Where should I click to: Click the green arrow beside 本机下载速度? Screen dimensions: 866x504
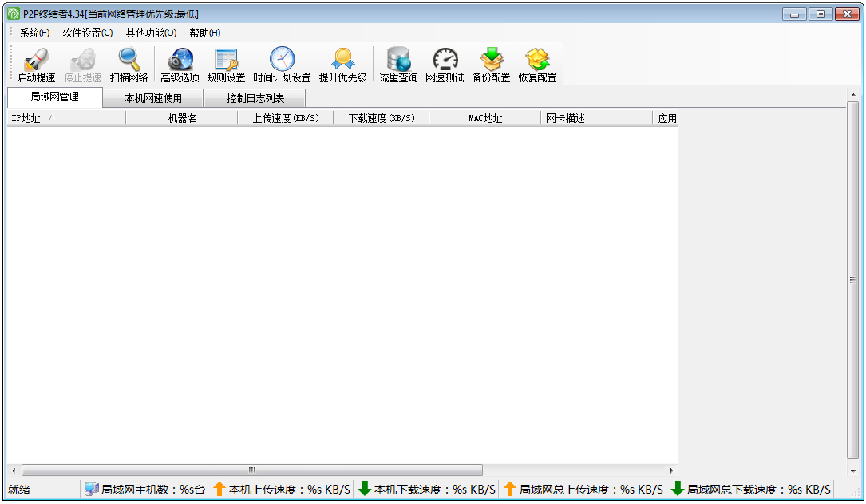(365, 489)
